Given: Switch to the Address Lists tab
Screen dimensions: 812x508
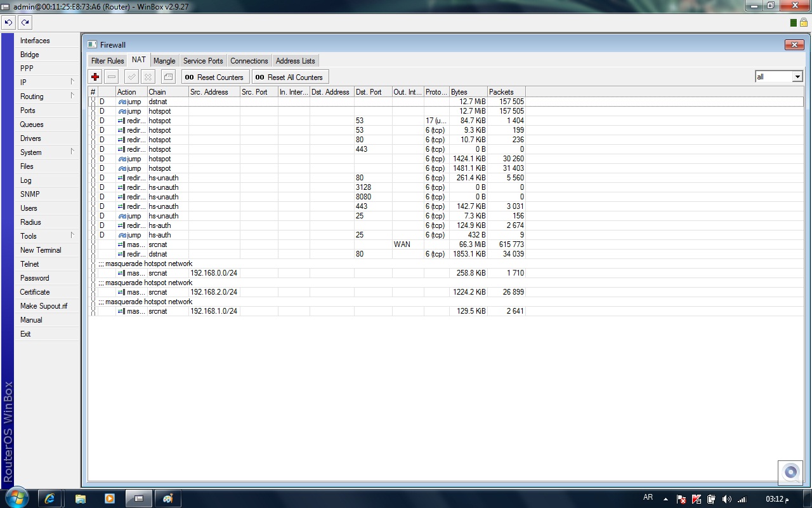Looking at the screenshot, I should pyautogui.click(x=296, y=61).
